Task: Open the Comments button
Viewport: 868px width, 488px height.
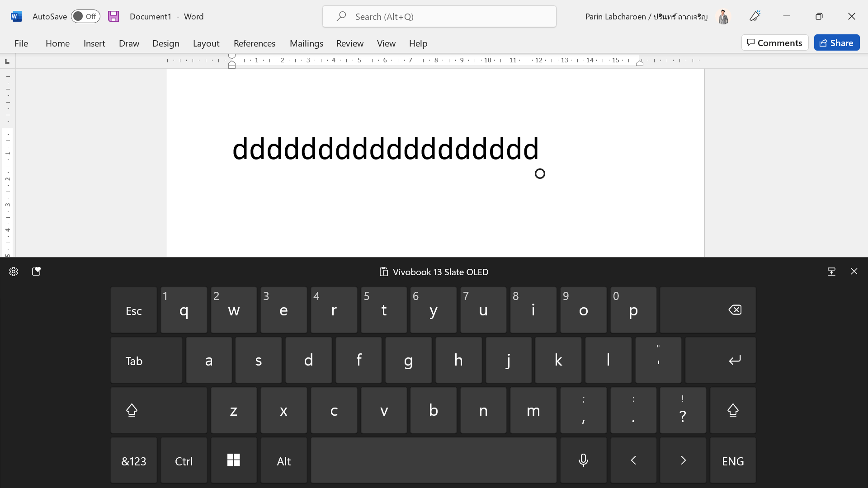Action: 774,43
